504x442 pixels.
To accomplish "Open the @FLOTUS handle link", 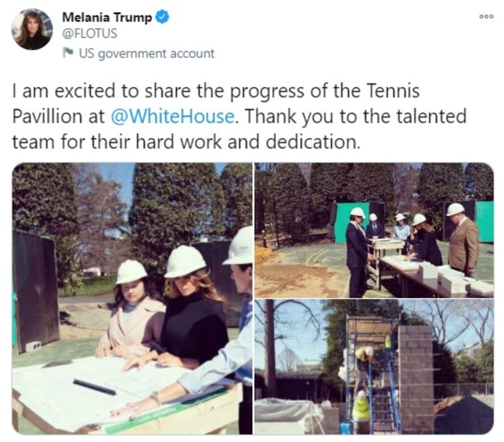I will click(x=89, y=34).
